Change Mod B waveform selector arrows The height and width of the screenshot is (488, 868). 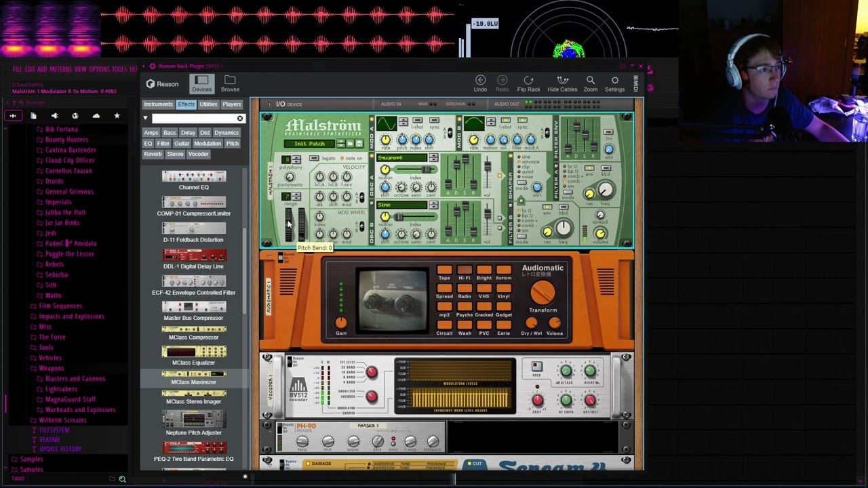coord(491,122)
